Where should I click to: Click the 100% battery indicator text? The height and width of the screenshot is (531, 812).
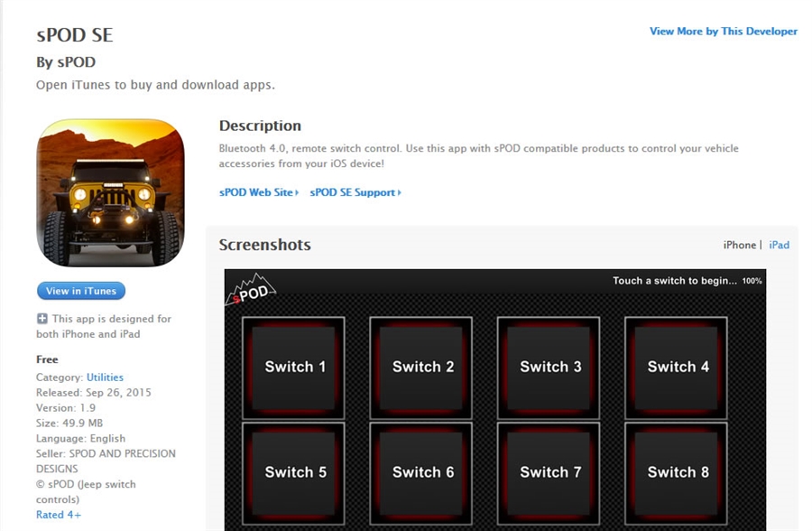click(752, 281)
